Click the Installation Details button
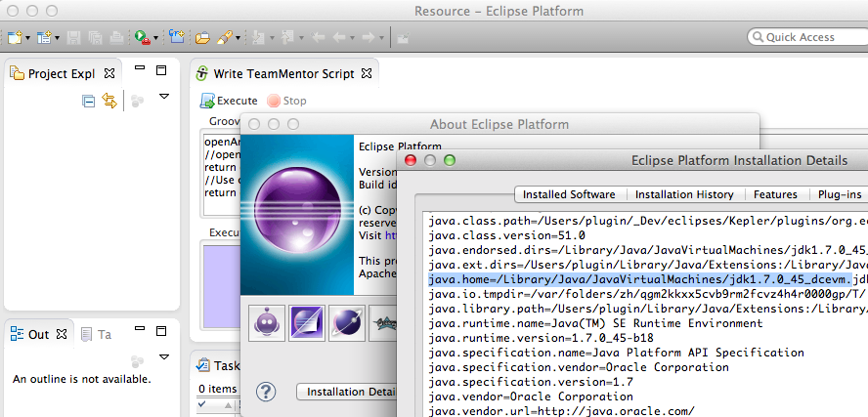Image resolution: width=868 pixels, height=417 pixels. click(x=347, y=392)
